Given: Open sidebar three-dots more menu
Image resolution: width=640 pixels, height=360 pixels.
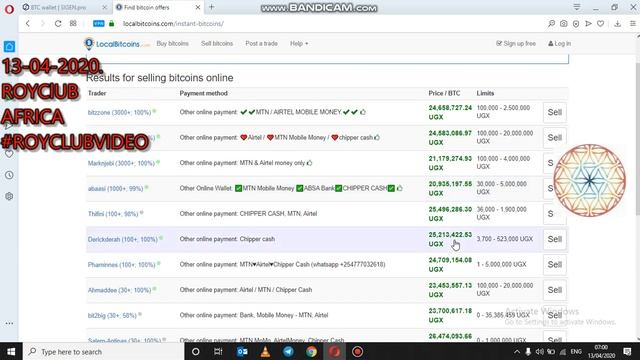Looking at the screenshot, I should pyautogui.click(x=9, y=323).
